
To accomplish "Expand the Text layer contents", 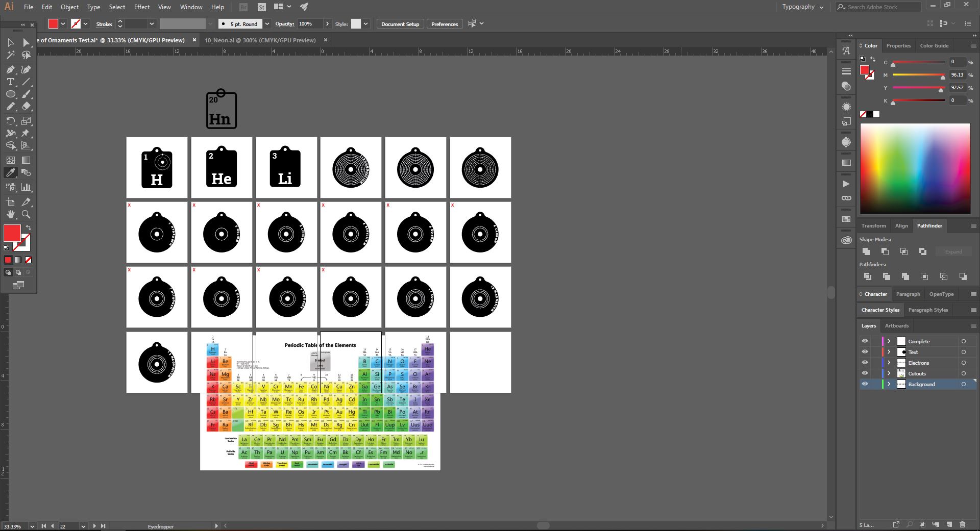I will tap(889, 352).
